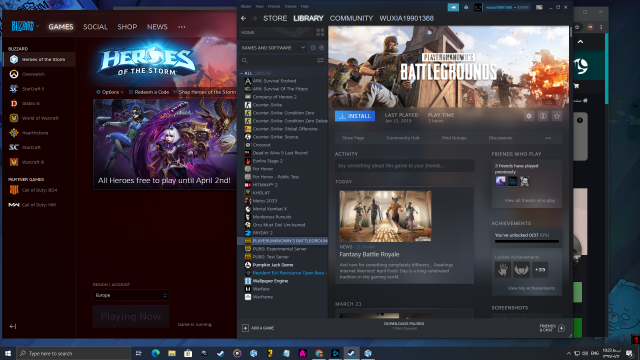The height and width of the screenshot is (360, 640).
Task: Show hidden system tray icons
Action: click(x=569, y=353)
